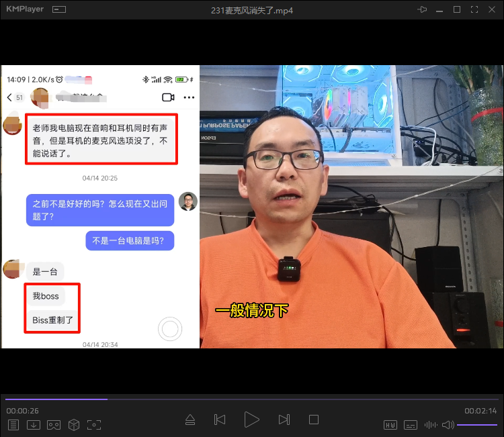The image size is (504, 437).
Task: Toggle the subtitles icon
Action: pyautogui.click(x=411, y=425)
